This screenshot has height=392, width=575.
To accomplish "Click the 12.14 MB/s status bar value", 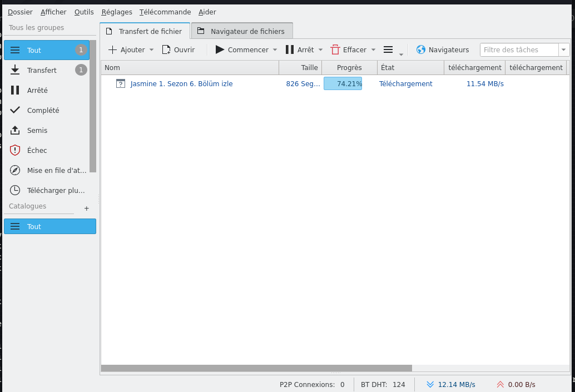I will pos(457,384).
